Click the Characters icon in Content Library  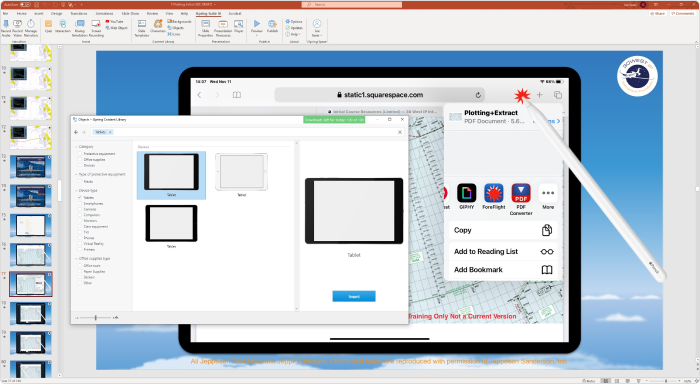click(158, 26)
